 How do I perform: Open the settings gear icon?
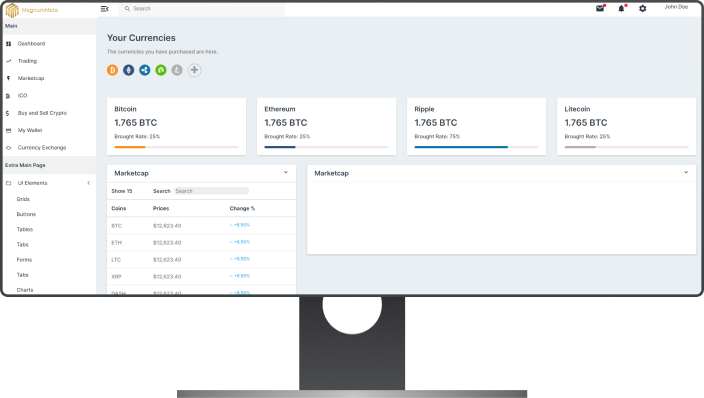642,9
